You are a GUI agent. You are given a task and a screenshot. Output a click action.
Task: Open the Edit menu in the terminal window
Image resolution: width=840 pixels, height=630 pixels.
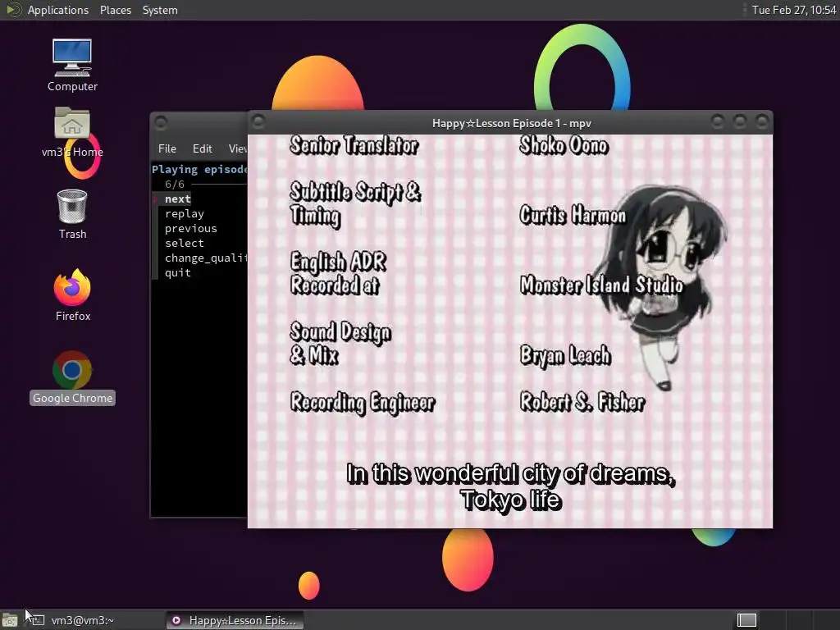pos(202,148)
